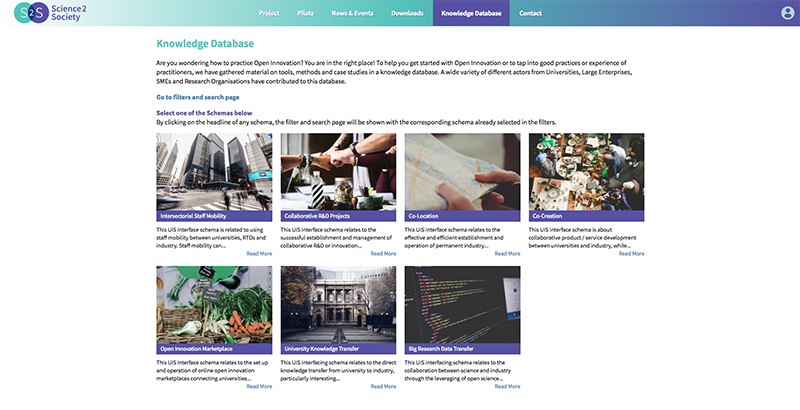Click the Intersectorial Staff Mobility thumbnail
Image resolution: width=800 pixels, height=410 pixels.
[214, 171]
